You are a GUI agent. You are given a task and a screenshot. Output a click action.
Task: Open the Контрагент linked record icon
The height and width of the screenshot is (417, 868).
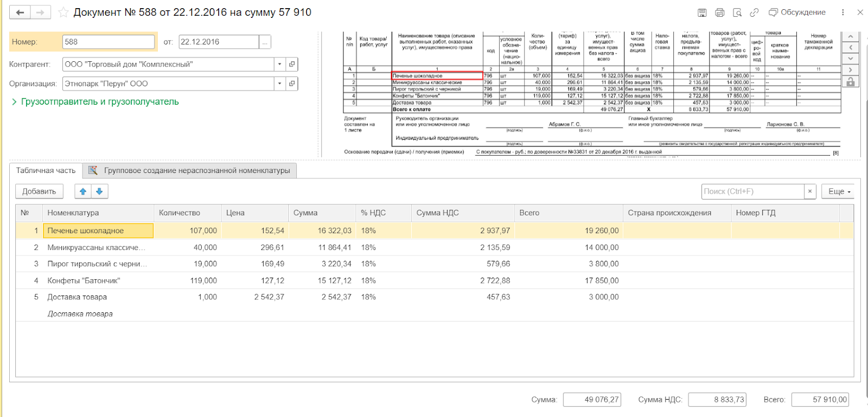292,64
